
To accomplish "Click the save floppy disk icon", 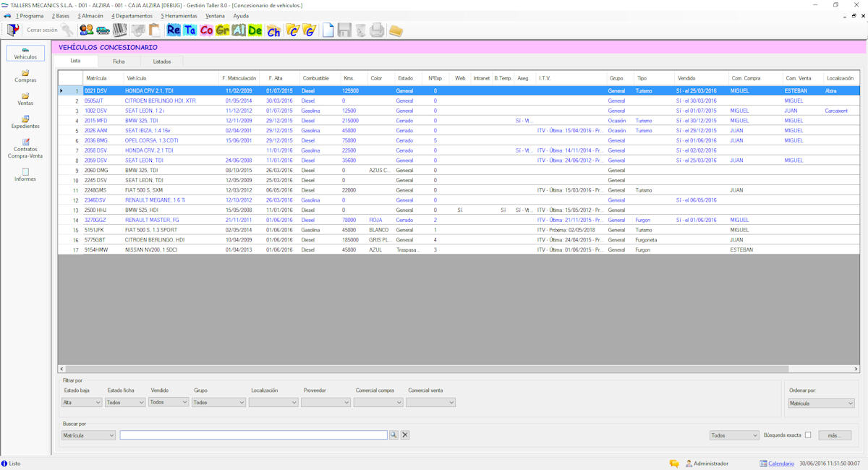I will pyautogui.click(x=344, y=30).
